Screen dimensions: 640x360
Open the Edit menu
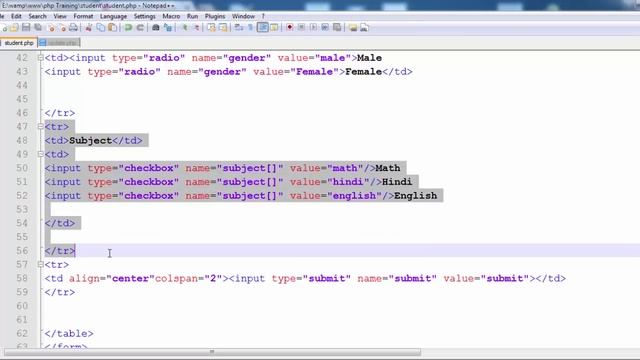16,16
